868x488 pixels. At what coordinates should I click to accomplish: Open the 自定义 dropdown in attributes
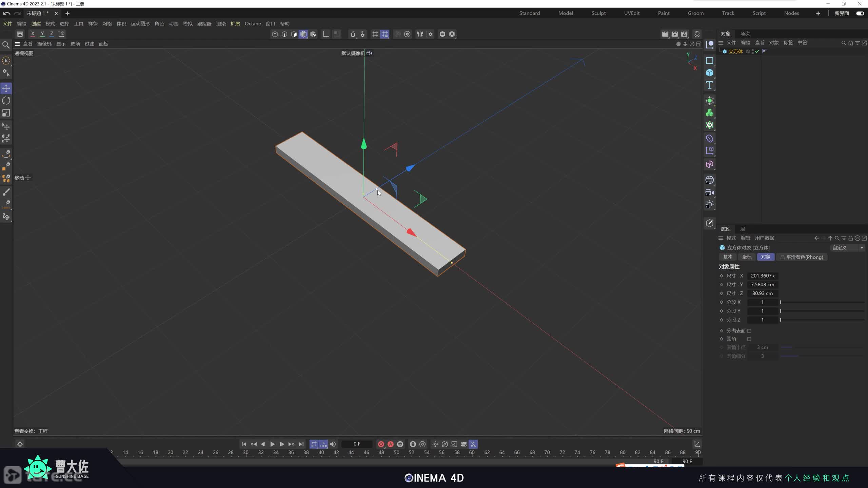(847, 248)
